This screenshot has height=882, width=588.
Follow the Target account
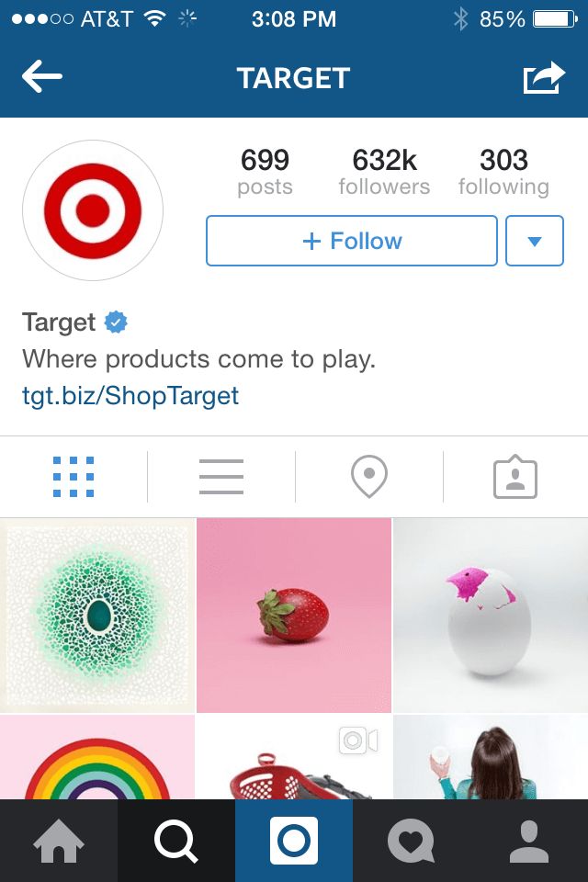point(352,241)
